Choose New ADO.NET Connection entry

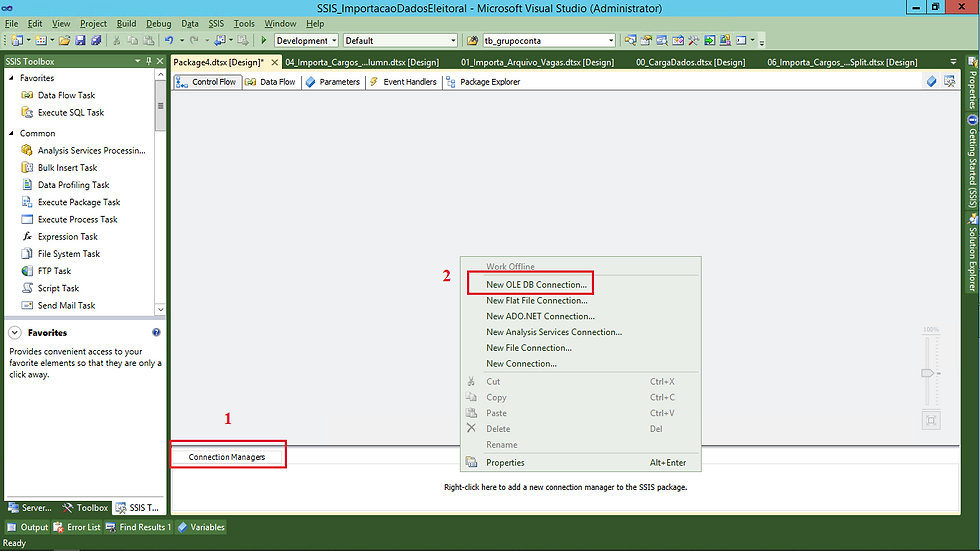[541, 316]
